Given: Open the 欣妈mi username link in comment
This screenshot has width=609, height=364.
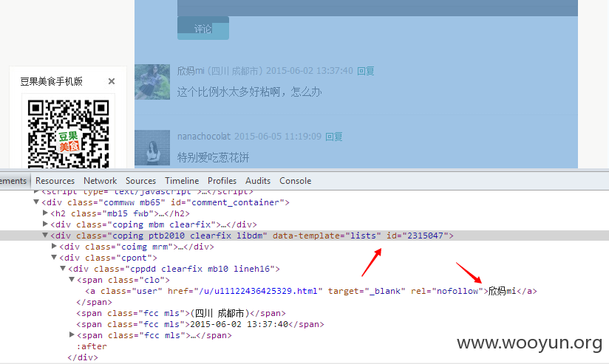Looking at the screenshot, I should [x=191, y=71].
